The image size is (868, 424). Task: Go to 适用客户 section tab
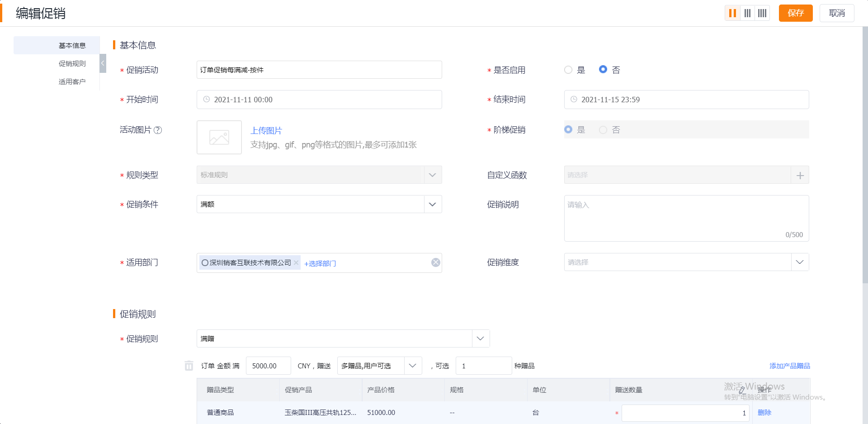(57, 81)
